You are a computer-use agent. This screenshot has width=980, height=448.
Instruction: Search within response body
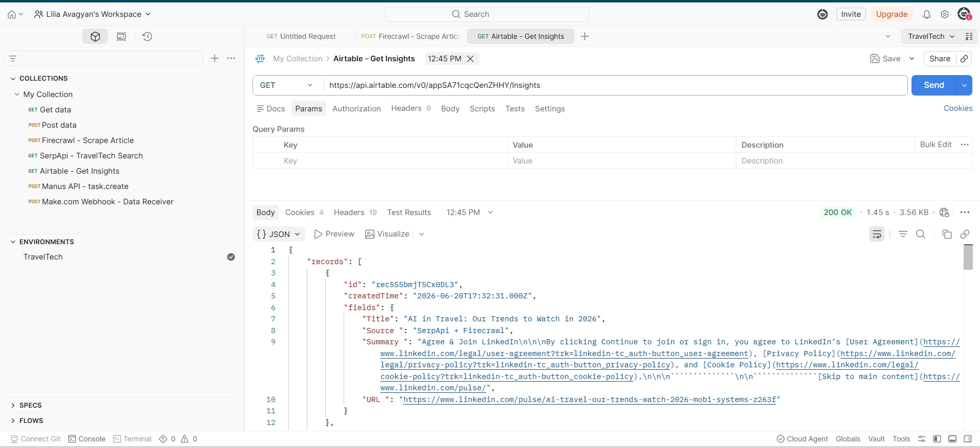point(921,234)
